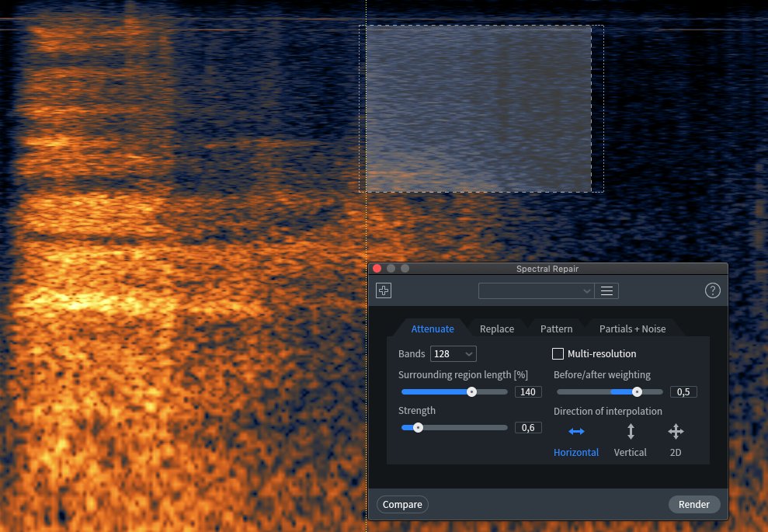
Task: Click the Strength slider handle
Action: [x=418, y=428]
